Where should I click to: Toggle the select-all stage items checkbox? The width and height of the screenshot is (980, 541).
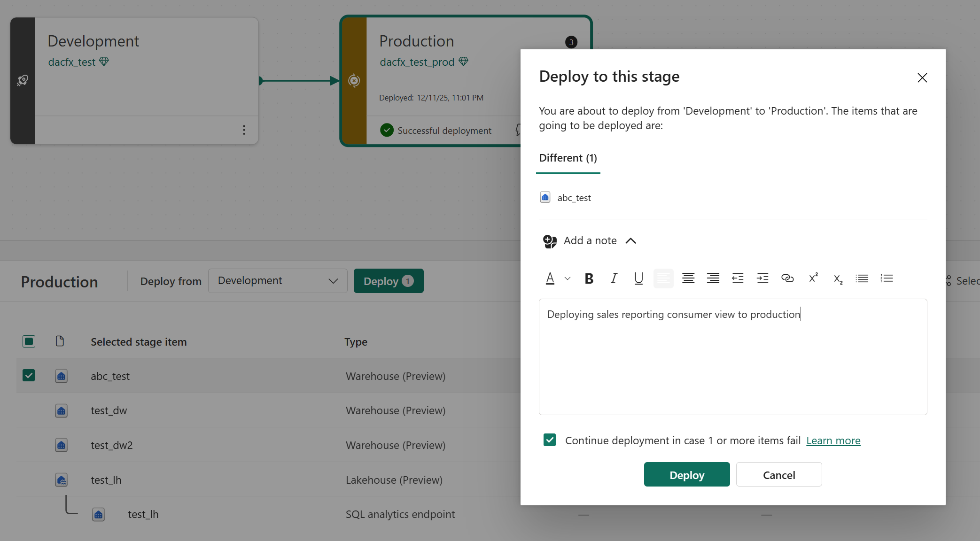[29, 341]
